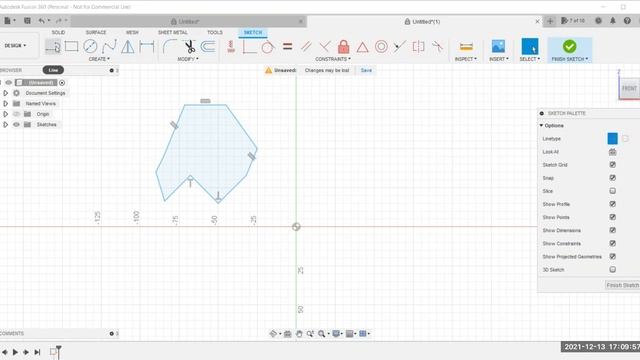This screenshot has height=360, width=640.
Task: Apply the Horizontal/Vertical constraint
Action: 231,47
